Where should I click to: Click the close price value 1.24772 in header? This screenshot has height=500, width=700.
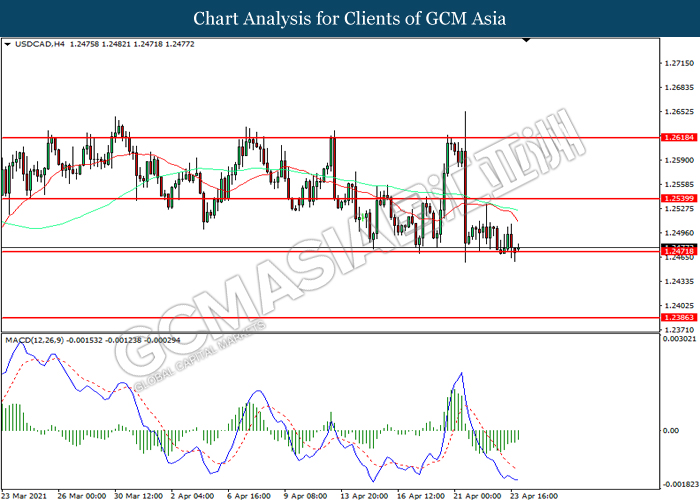pos(180,44)
